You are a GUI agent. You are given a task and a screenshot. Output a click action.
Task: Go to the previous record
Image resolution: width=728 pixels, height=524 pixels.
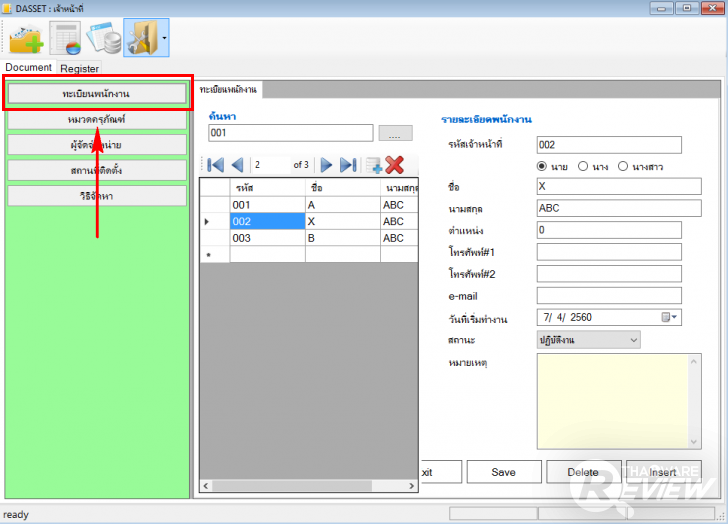(x=237, y=165)
